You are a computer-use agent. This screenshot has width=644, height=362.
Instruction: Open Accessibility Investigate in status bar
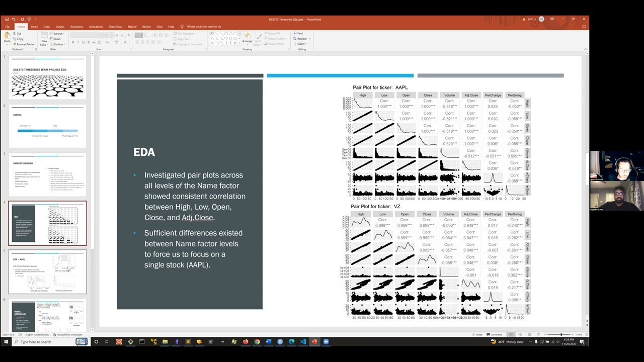(x=67, y=334)
